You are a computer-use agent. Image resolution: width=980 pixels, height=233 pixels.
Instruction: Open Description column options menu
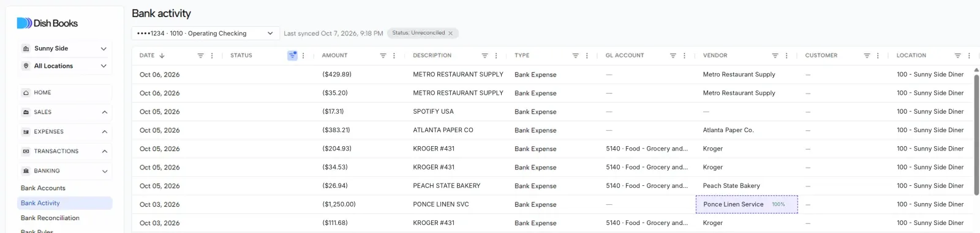(x=496, y=56)
